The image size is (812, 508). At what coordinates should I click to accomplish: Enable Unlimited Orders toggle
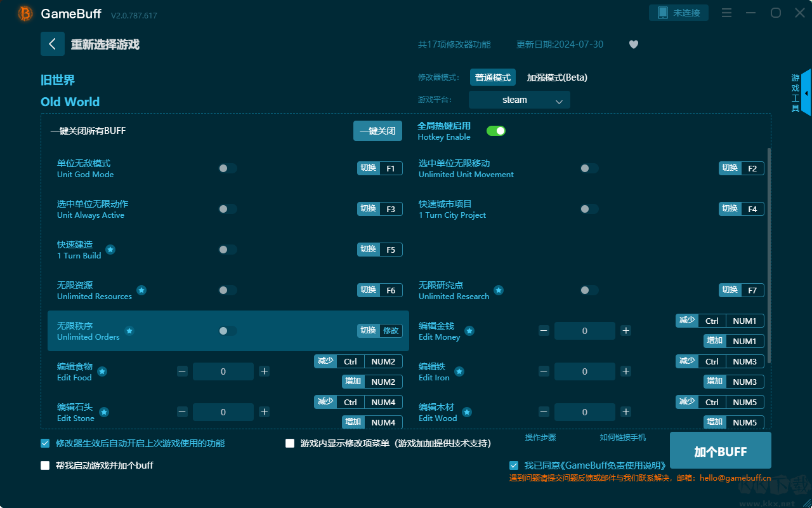[x=228, y=331]
